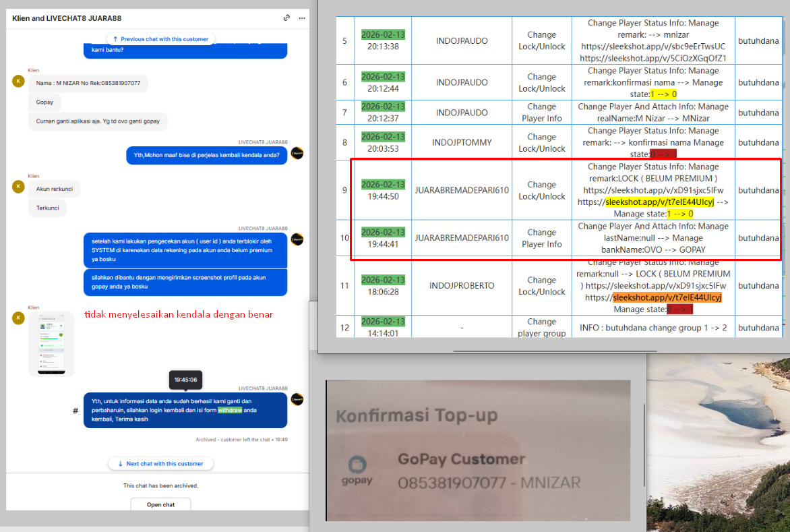790x532 pixels.
Task: Click agent avatar next to 'Mohon maaf' reply
Action: 297,153
